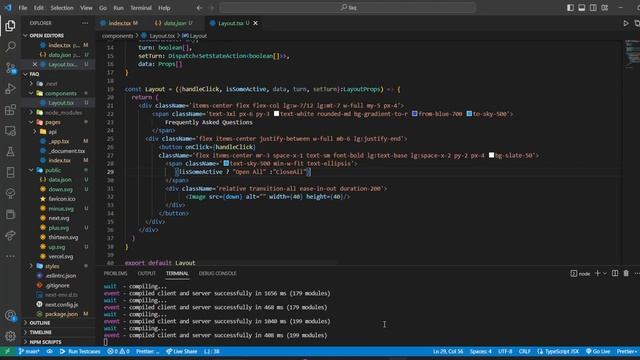Click the command center search box
The height and width of the screenshot is (360, 640).
[348, 8]
